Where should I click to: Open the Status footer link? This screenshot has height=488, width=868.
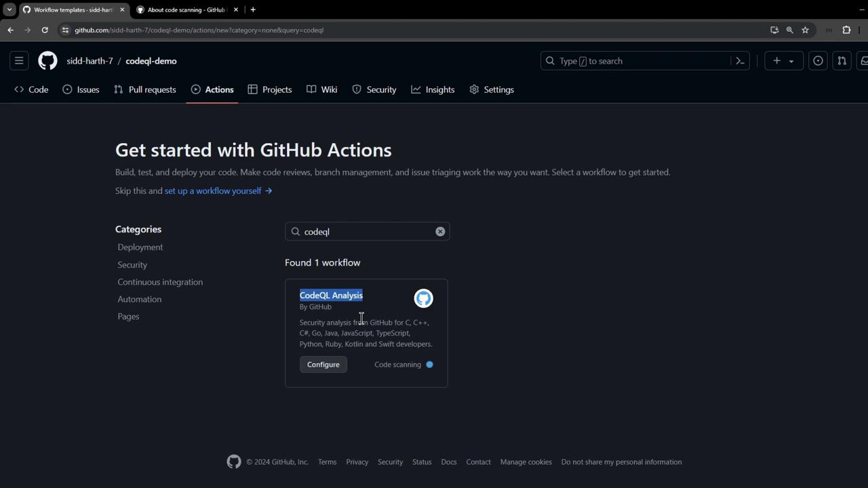point(422,462)
